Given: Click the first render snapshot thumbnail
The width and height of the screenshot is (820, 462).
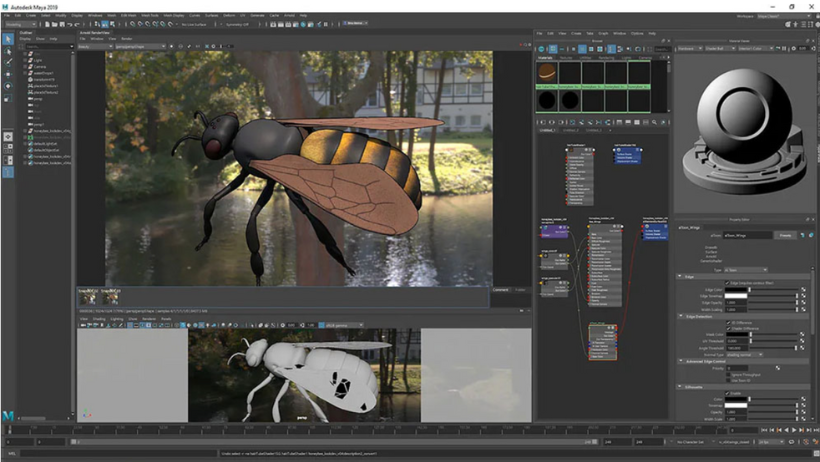Looking at the screenshot, I should pos(88,297).
